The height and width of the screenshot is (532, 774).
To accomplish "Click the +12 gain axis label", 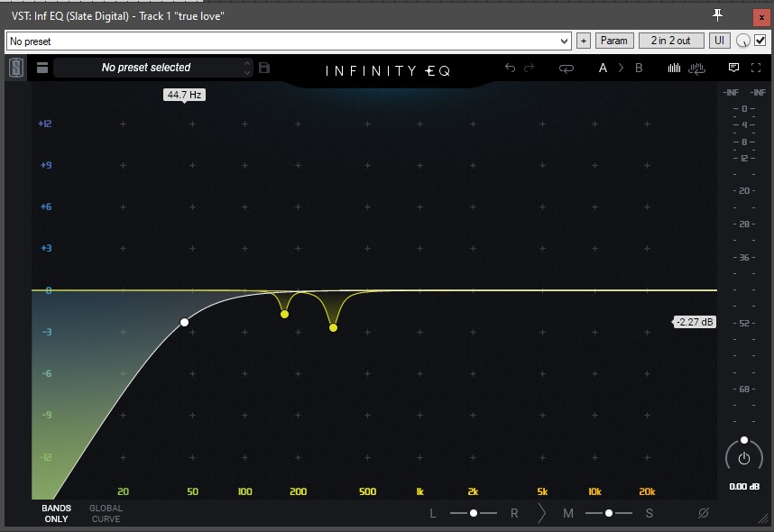I will point(45,124).
